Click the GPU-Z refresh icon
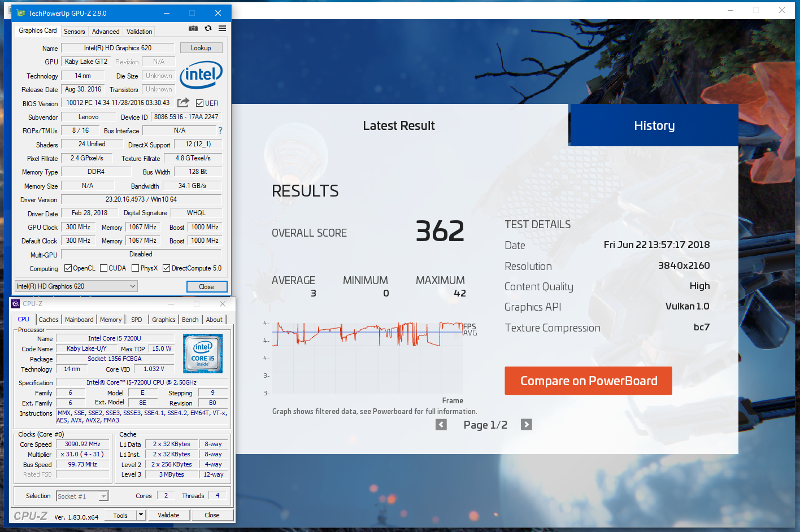 [208, 28]
